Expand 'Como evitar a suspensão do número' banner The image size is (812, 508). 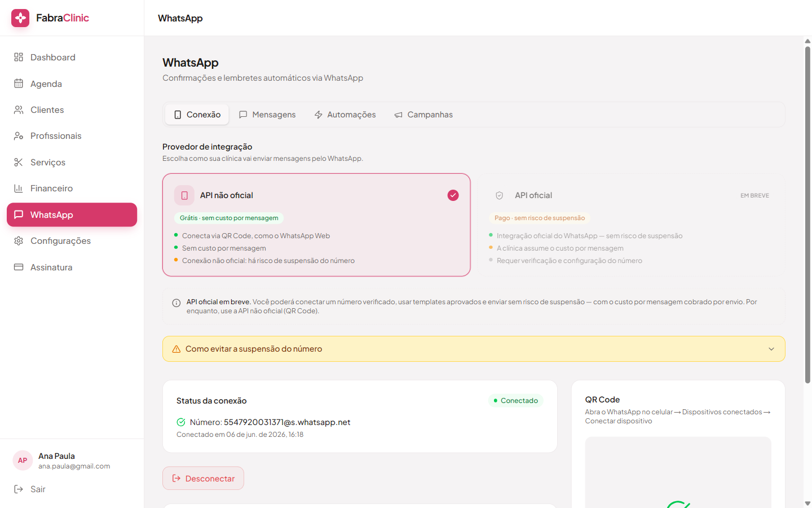click(x=474, y=349)
